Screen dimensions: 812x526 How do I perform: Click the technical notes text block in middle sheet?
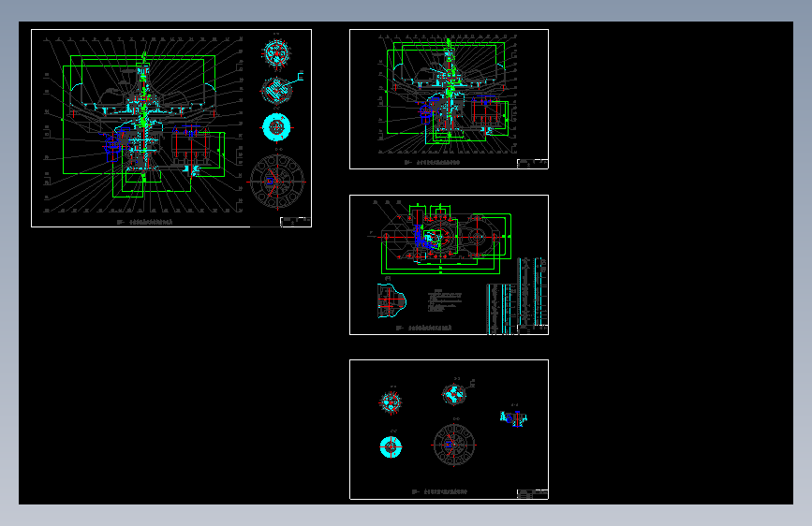[445, 300]
